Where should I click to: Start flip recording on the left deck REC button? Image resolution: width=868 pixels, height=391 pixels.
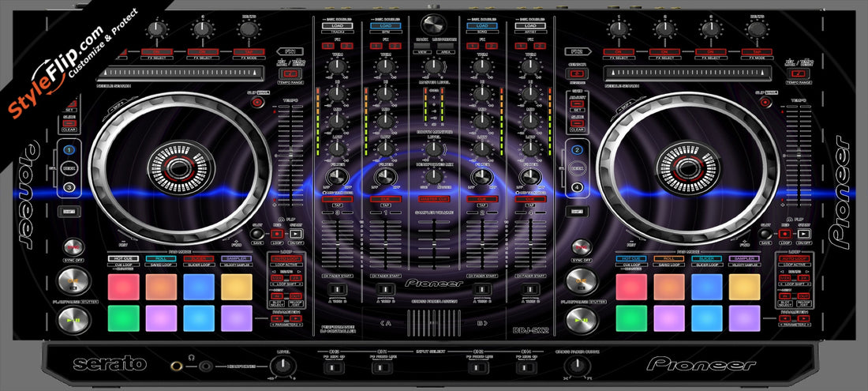click(x=277, y=235)
